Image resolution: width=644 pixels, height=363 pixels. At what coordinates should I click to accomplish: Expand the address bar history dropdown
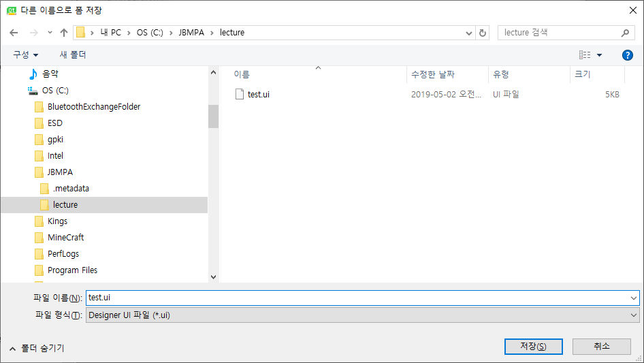point(468,33)
